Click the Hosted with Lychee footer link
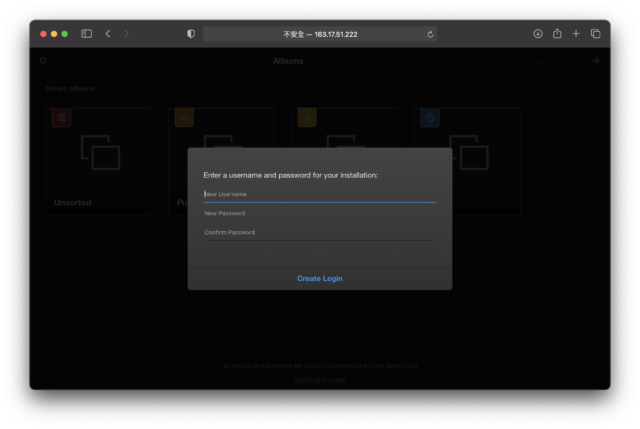640x429 pixels. (x=320, y=380)
